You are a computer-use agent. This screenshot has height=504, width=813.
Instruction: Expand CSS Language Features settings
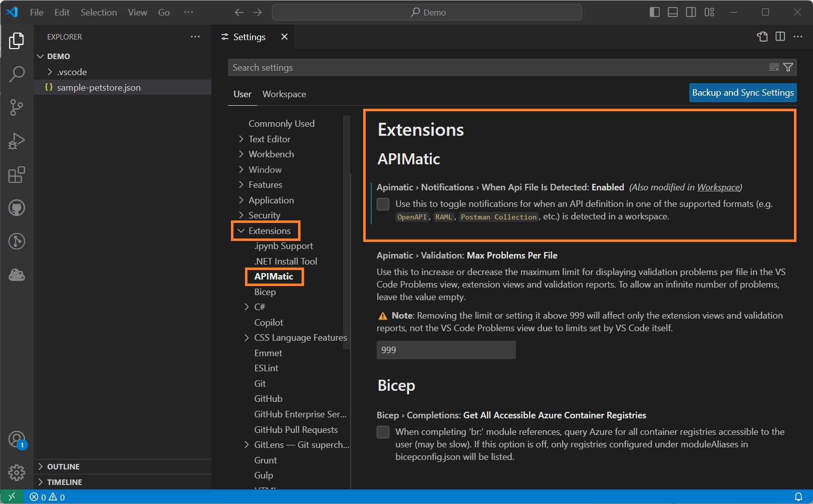[246, 337]
